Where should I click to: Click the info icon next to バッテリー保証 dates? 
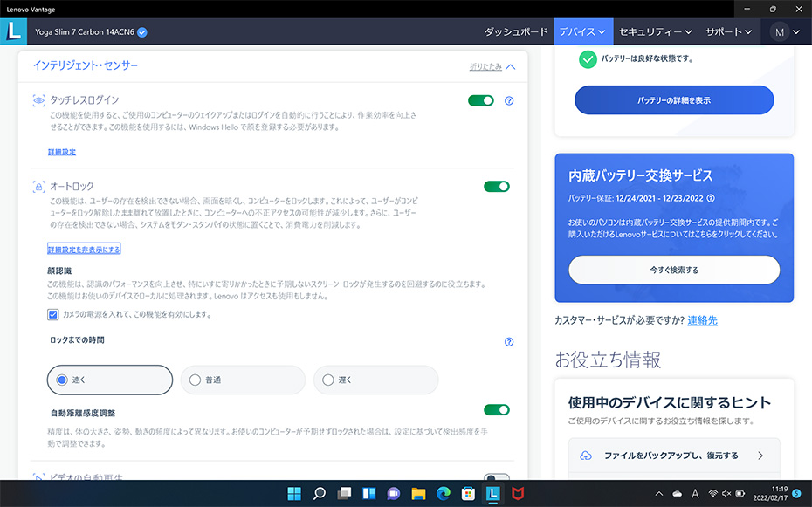pos(711,199)
